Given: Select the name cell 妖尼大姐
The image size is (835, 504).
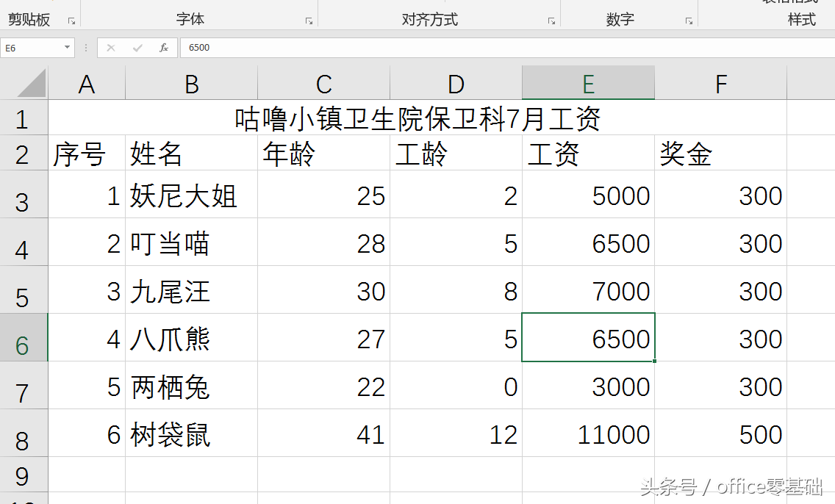Looking at the screenshot, I should pos(192,194).
